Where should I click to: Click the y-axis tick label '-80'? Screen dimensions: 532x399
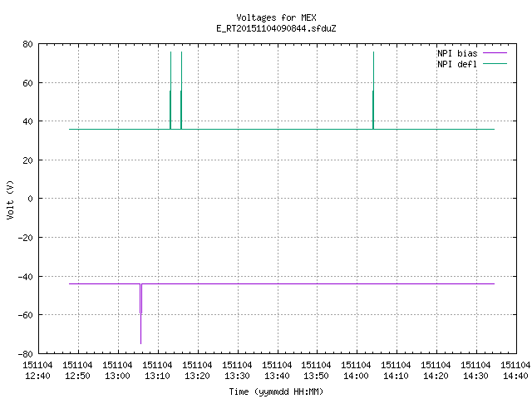click(26, 354)
